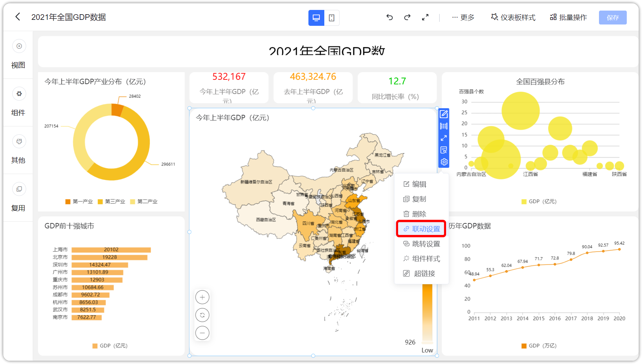
Task: Toggle 第三产业 legend item
Action: (112, 202)
